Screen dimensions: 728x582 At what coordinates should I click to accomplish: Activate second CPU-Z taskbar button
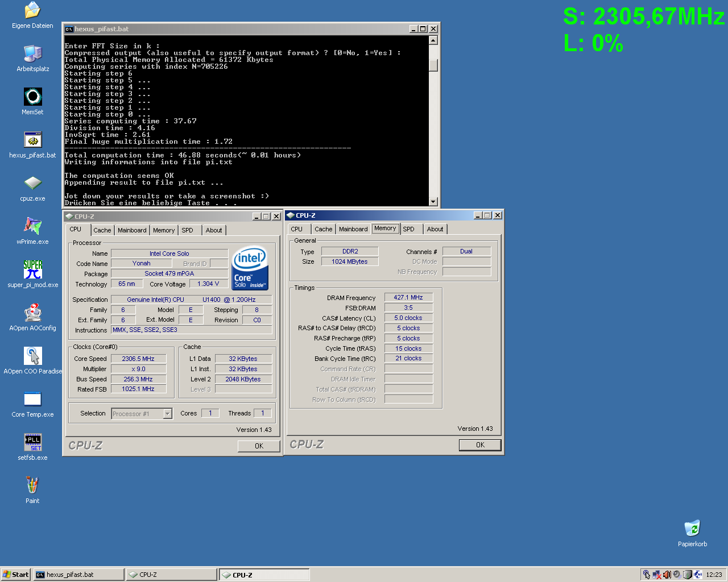point(264,575)
